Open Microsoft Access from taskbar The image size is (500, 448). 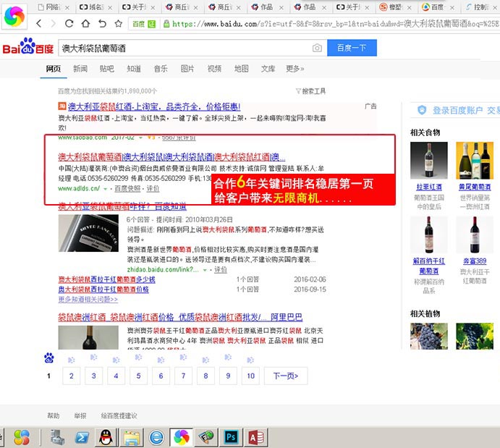click(x=255, y=437)
